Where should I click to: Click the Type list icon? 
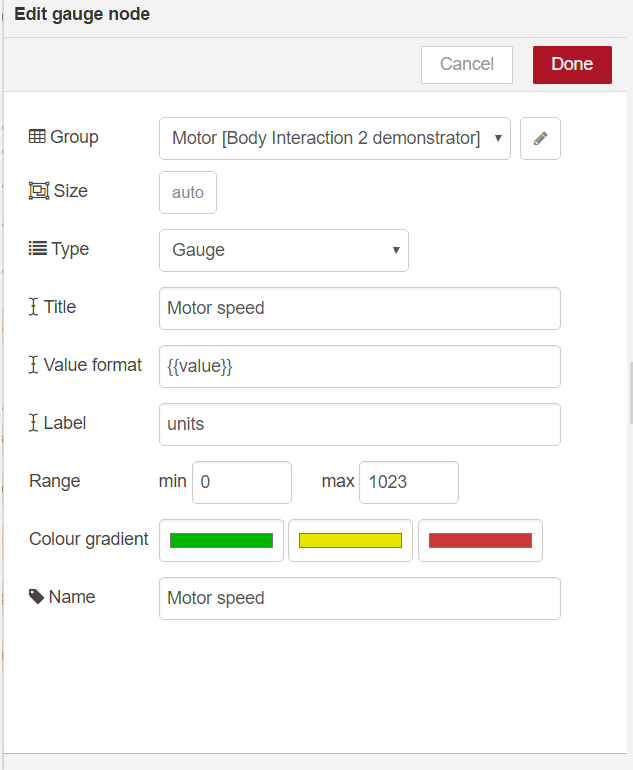coord(37,249)
